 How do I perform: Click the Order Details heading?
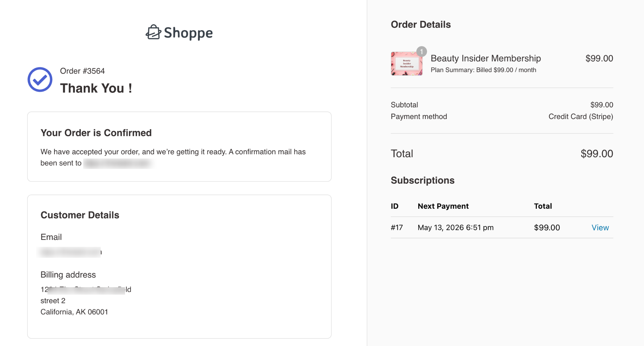pyautogui.click(x=420, y=24)
